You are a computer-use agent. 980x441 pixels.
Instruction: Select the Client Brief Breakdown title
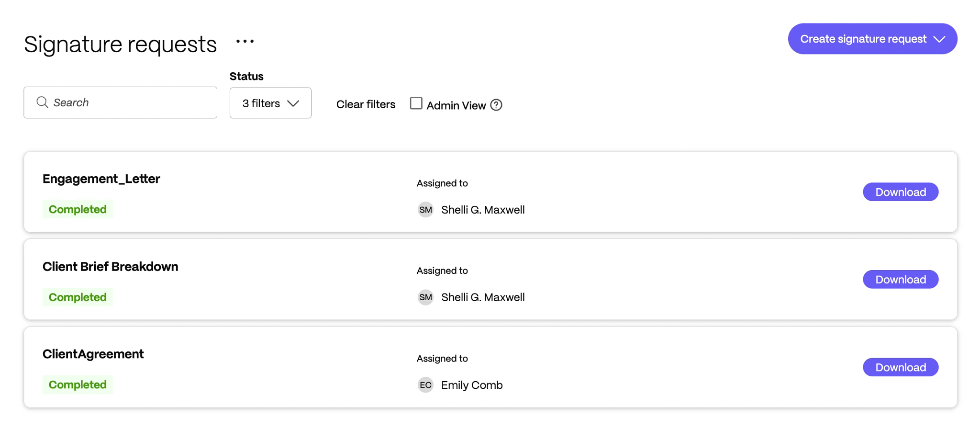click(x=110, y=267)
